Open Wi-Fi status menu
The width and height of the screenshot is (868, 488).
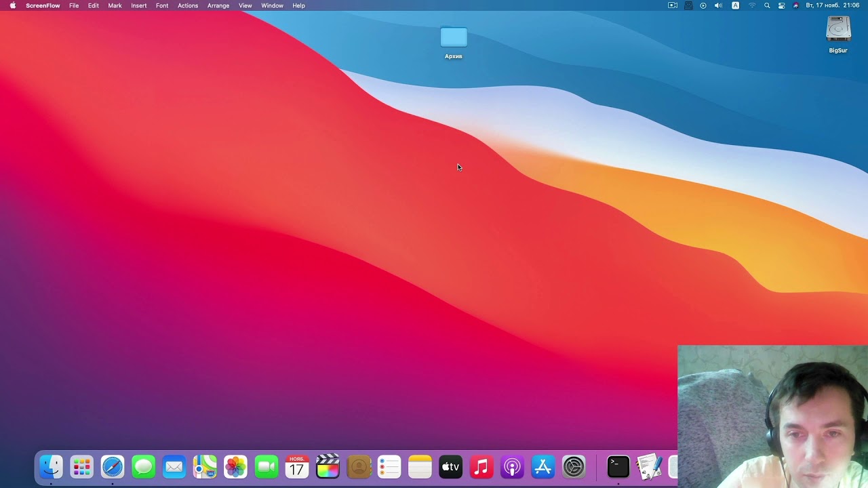tap(752, 5)
